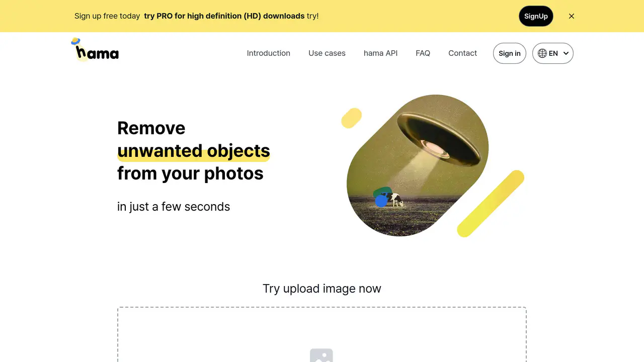Open the hama API page
The image size is (644, 362).
tap(380, 53)
